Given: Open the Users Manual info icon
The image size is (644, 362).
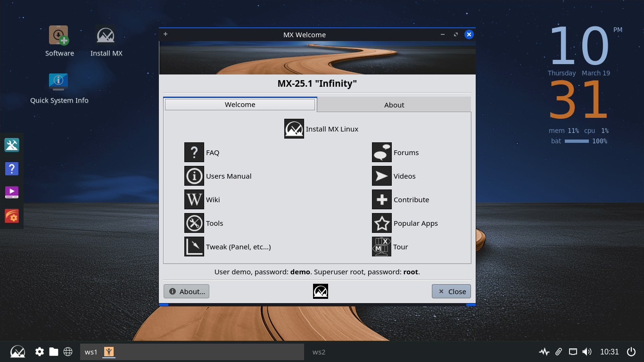Looking at the screenshot, I should (194, 176).
